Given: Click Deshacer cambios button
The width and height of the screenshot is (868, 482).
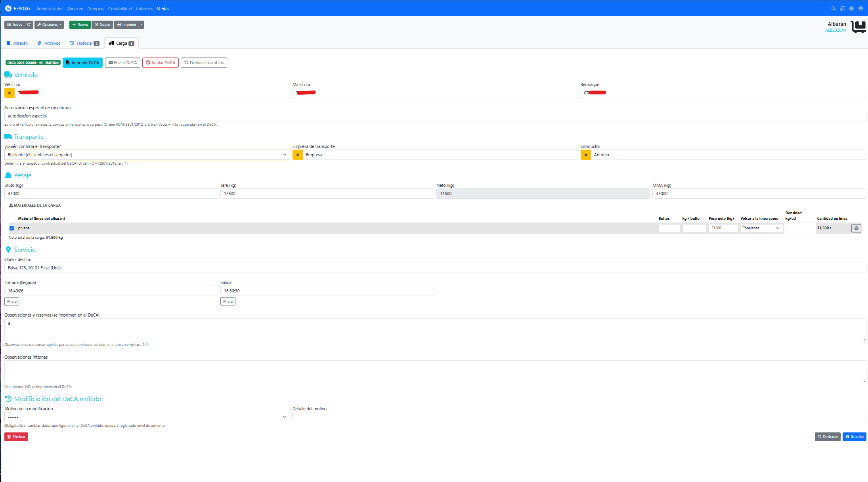Looking at the screenshot, I should [x=204, y=63].
